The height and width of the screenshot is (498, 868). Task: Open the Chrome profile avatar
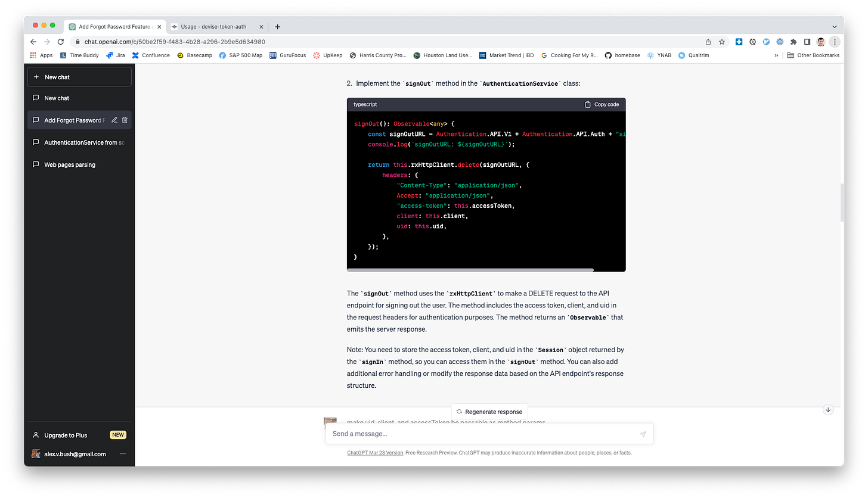click(821, 42)
